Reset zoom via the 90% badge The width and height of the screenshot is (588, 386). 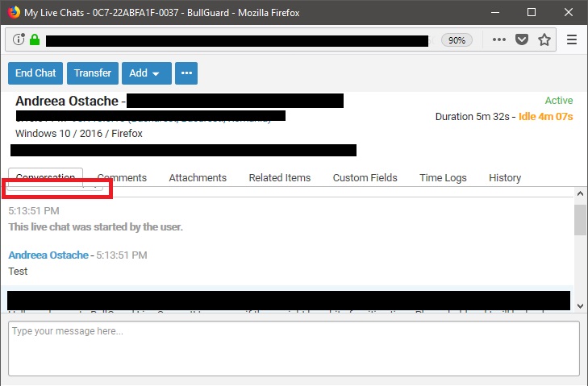click(457, 40)
